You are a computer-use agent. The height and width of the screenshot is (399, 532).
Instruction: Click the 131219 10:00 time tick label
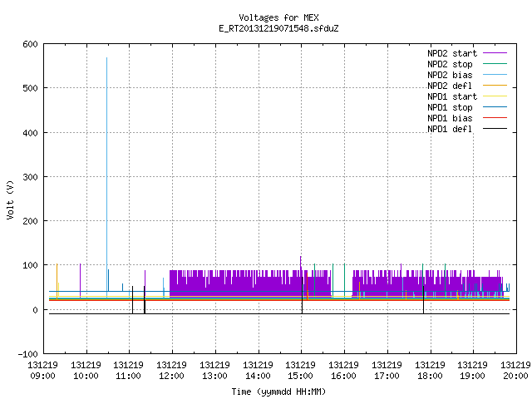[86, 370]
